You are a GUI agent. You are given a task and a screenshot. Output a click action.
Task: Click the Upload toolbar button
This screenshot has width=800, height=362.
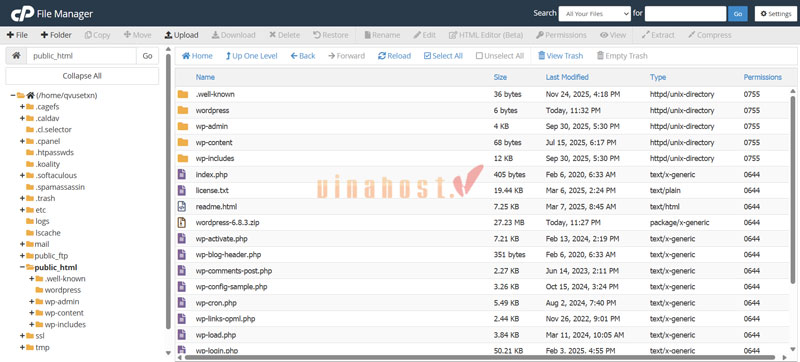coord(181,35)
